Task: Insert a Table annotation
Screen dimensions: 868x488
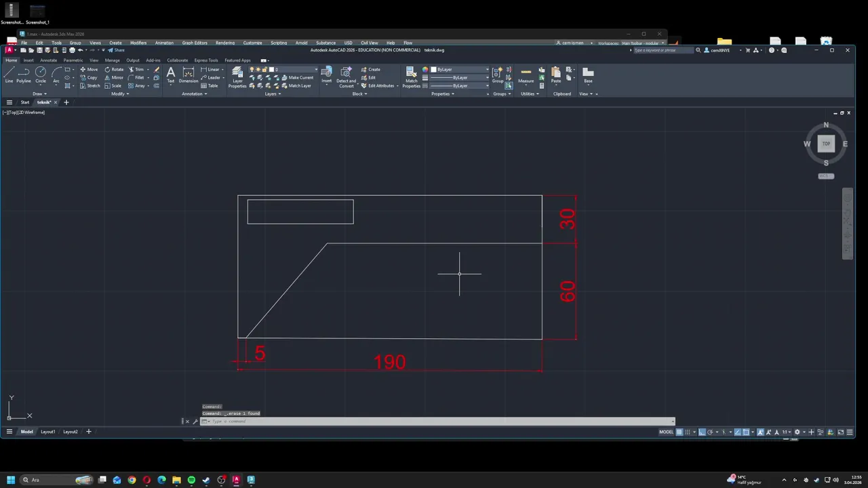Action: pyautogui.click(x=210, y=85)
